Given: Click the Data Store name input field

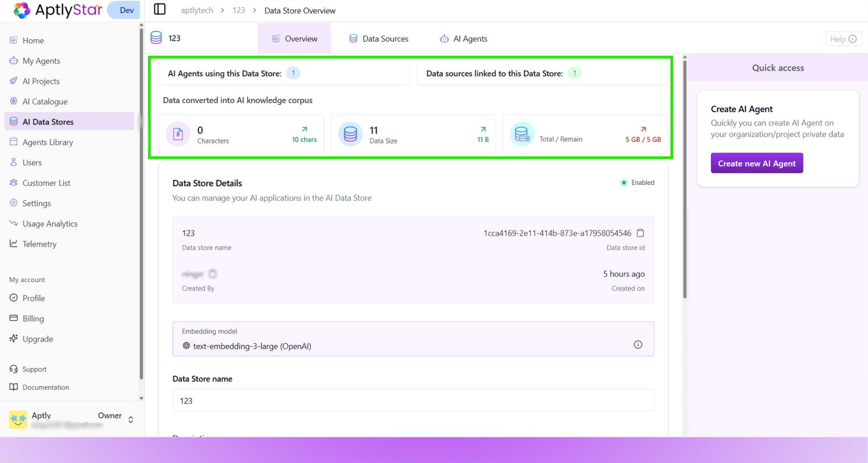Looking at the screenshot, I should coord(413,400).
